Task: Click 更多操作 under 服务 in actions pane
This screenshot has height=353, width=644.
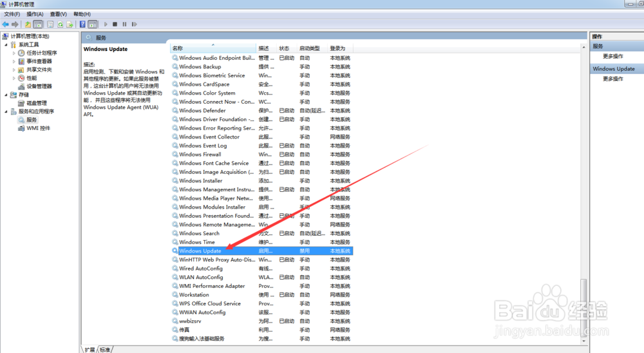Action: pyautogui.click(x=613, y=56)
